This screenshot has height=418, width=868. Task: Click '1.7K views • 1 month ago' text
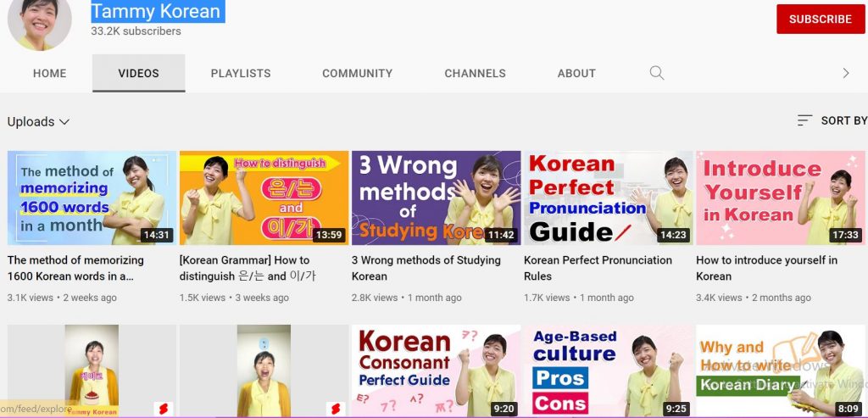[x=579, y=298]
